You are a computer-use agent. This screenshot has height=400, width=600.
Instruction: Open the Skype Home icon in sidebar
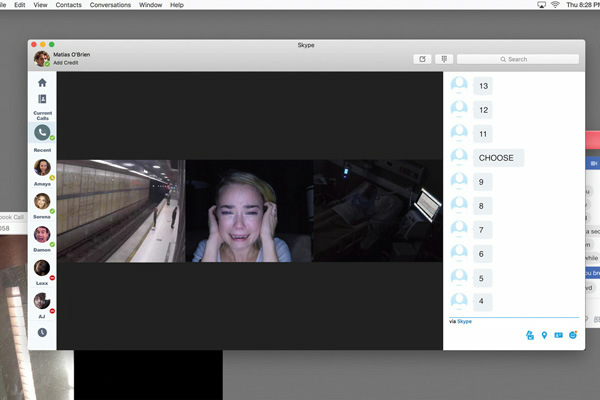[42, 83]
